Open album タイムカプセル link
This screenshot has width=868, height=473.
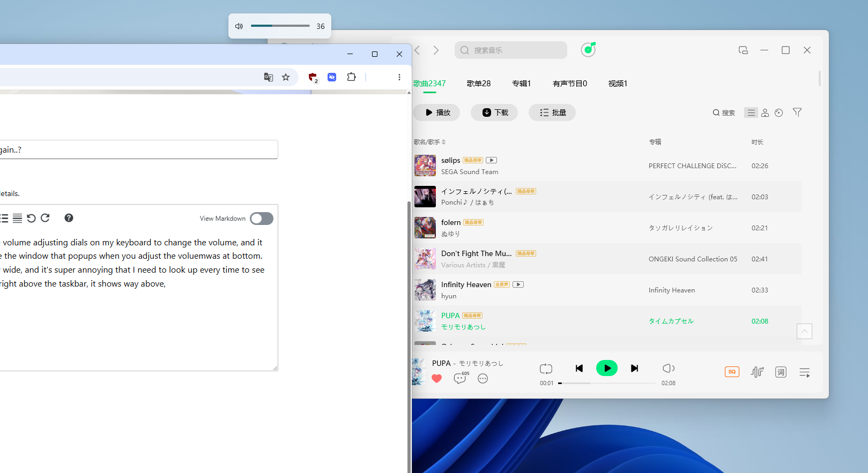[x=671, y=321]
